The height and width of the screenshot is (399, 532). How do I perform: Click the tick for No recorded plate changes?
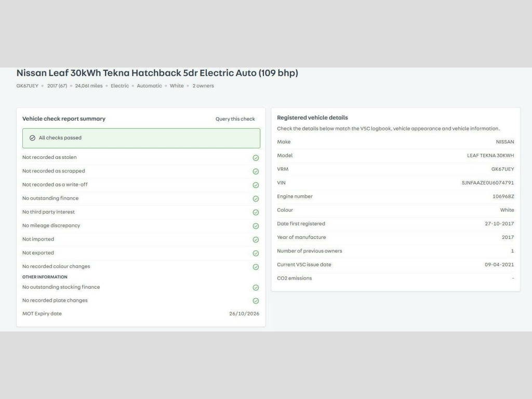256,301
